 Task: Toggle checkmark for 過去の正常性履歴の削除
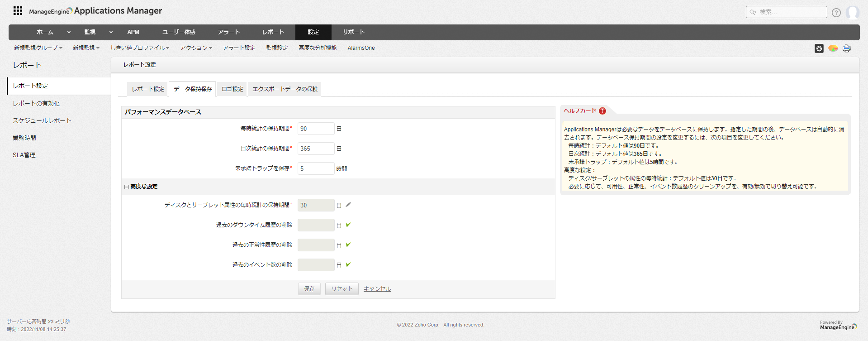[348, 245]
